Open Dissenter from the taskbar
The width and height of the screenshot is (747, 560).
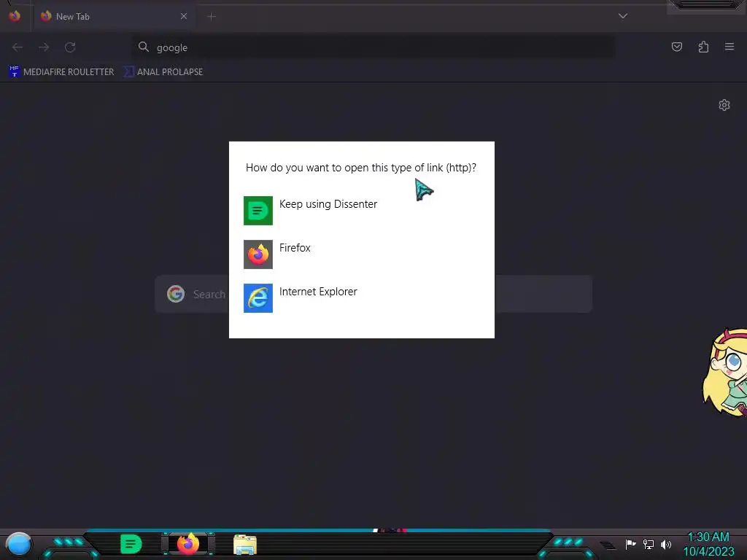(x=131, y=544)
